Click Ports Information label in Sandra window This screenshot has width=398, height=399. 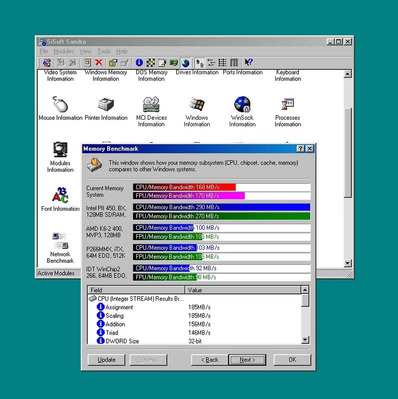(x=243, y=72)
